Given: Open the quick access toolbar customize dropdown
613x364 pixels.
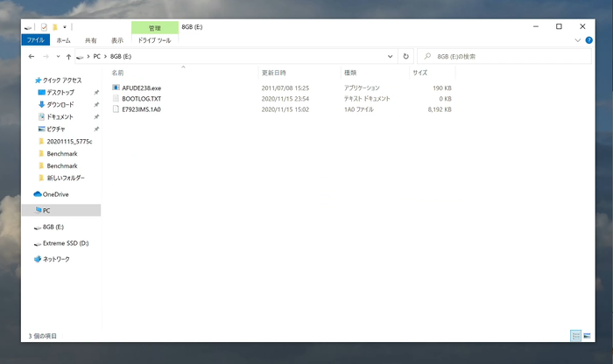Looking at the screenshot, I should [x=65, y=27].
